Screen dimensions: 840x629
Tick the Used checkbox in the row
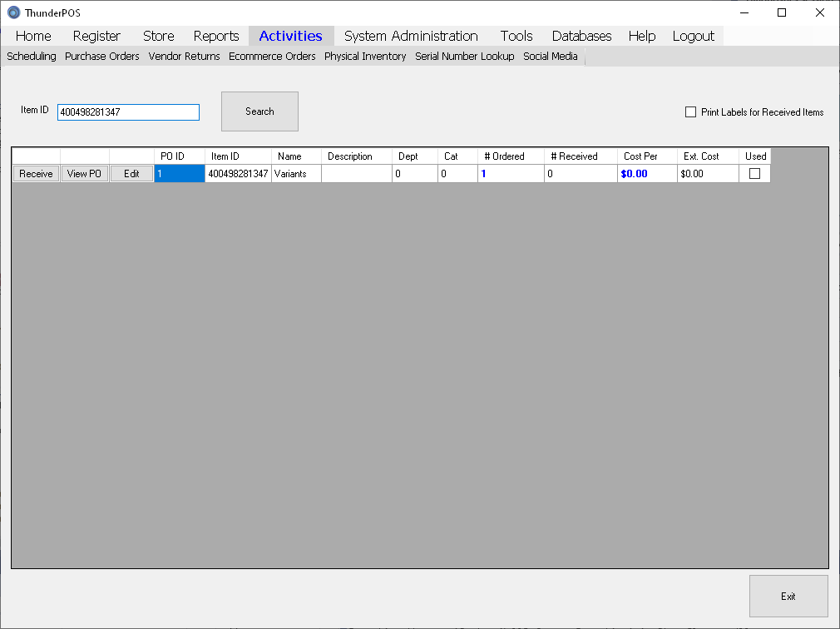click(x=754, y=174)
